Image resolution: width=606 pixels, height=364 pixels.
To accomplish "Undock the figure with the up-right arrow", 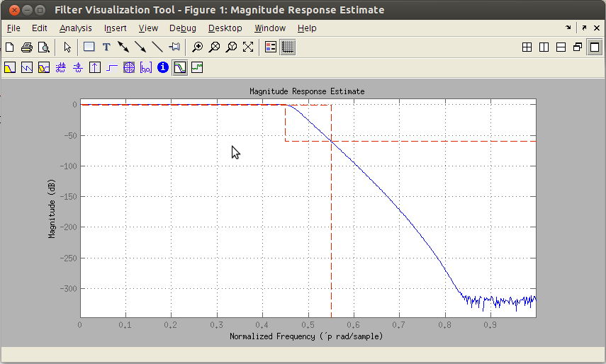I will (x=584, y=28).
